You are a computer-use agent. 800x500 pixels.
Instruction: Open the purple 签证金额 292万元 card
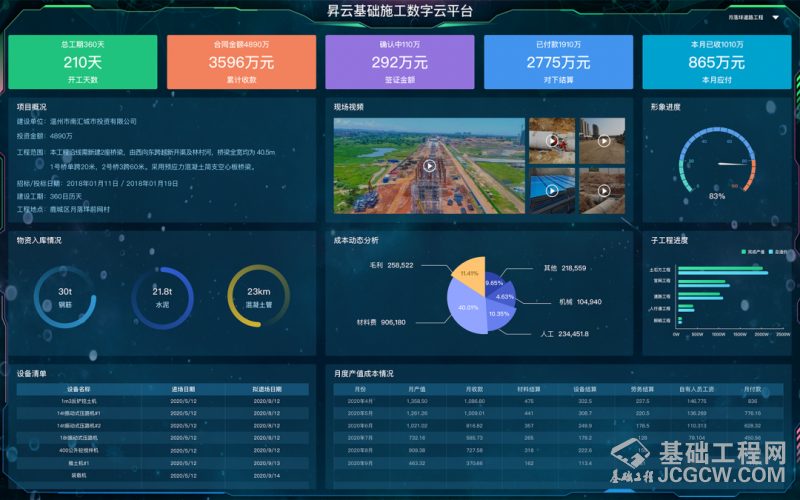399,62
